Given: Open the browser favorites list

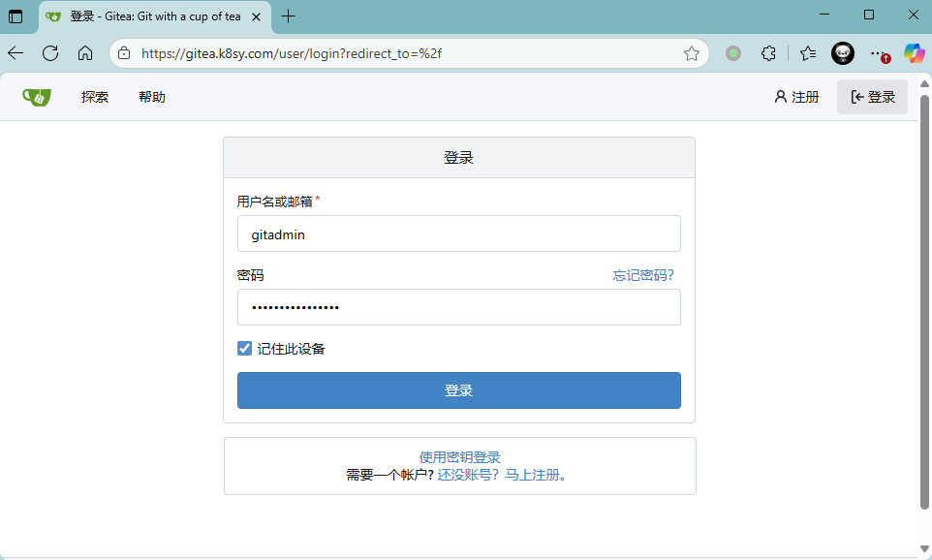Looking at the screenshot, I should tap(807, 53).
